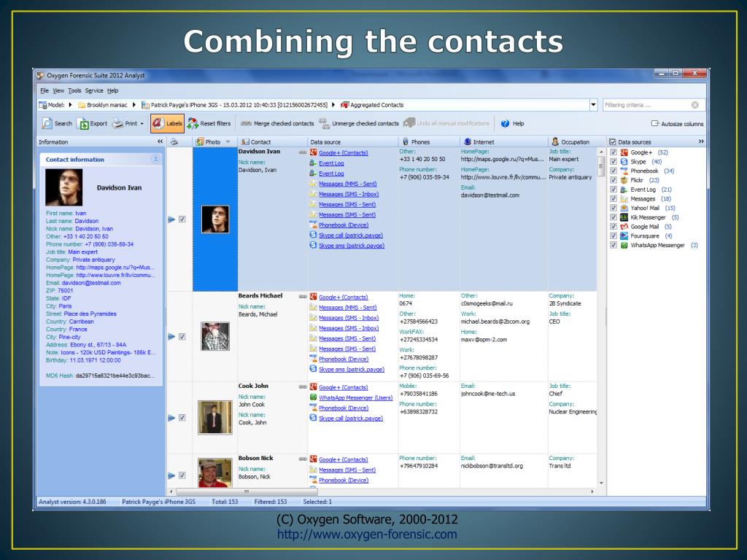This screenshot has height=560, width=747.
Task: Toggle the Labels toolbar button
Action: 167,123
